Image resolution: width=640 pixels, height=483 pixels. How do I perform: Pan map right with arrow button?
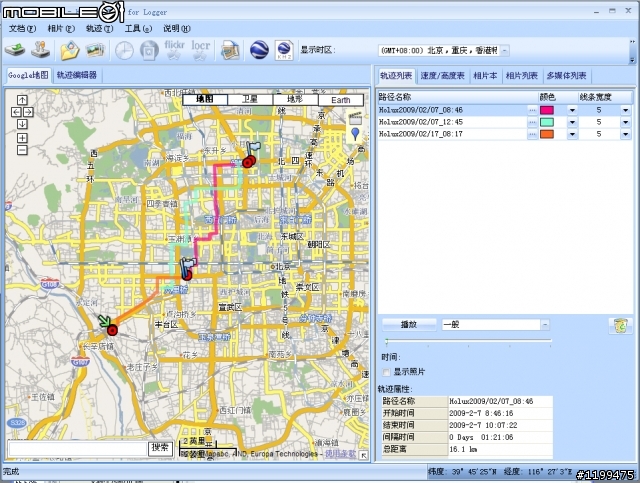coord(28,112)
